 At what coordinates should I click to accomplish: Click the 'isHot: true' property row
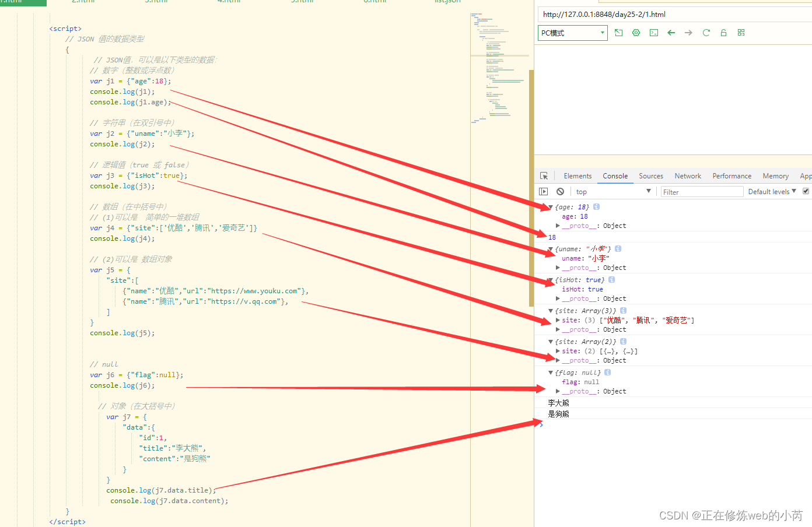pos(582,289)
